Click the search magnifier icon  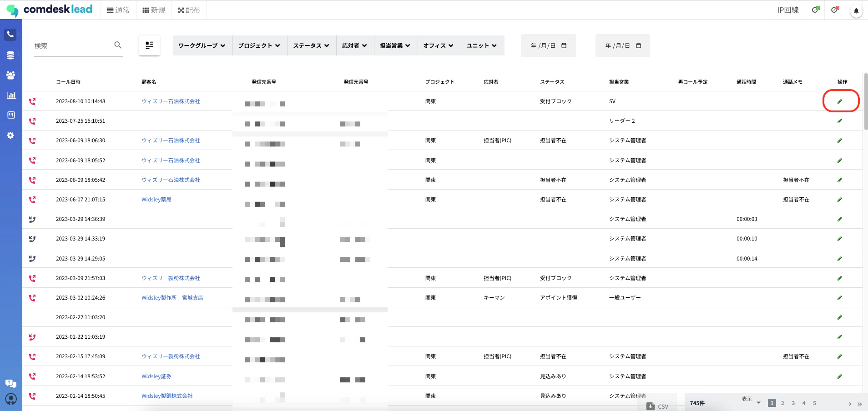click(x=118, y=45)
